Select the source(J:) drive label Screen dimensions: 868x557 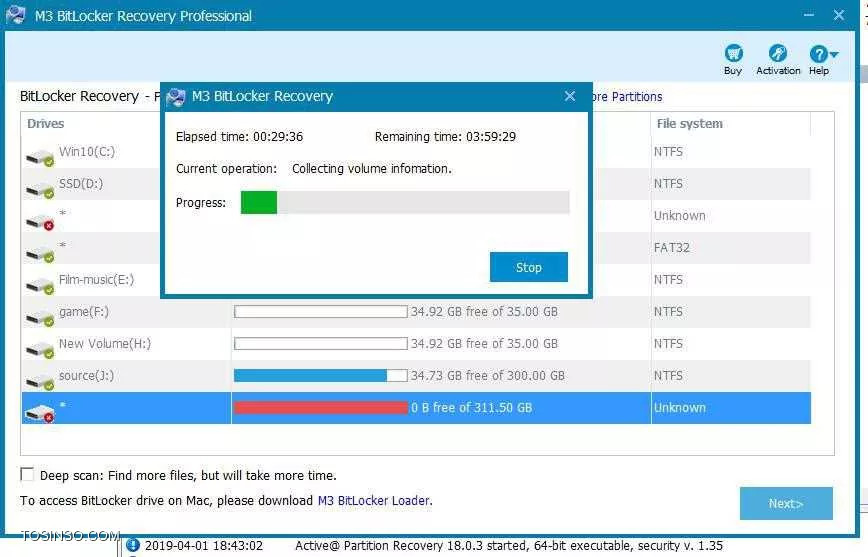tap(86, 375)
